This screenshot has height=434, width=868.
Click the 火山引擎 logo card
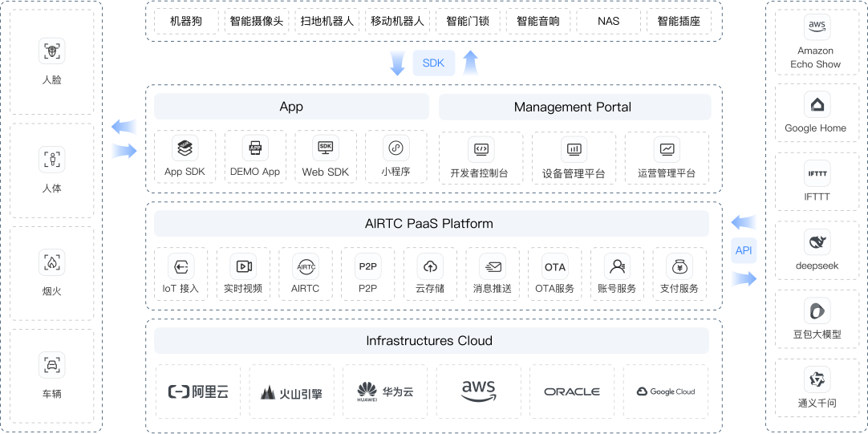[x=292, y=391]
